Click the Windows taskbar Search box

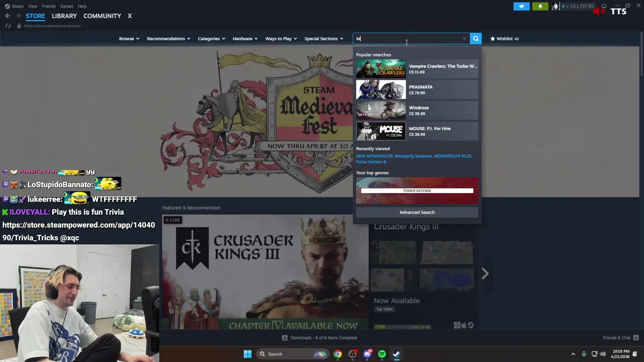[292, 354]
